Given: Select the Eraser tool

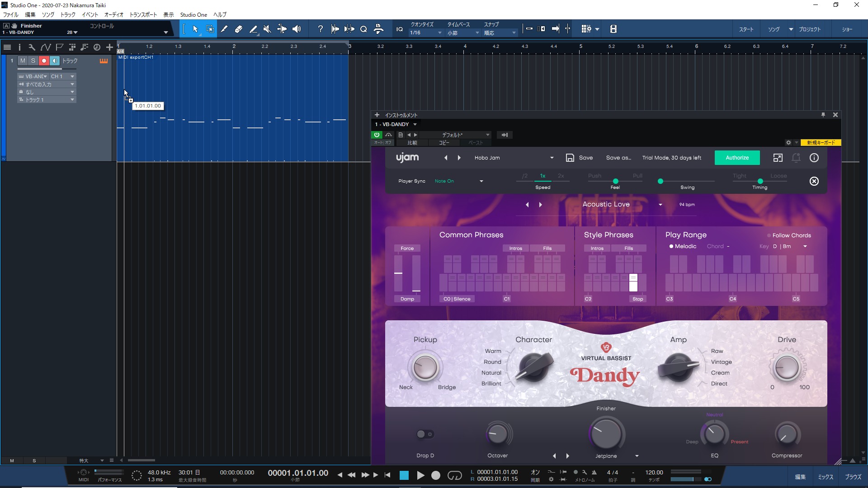Looking at the screenshot, I should [x=239, y=29].
